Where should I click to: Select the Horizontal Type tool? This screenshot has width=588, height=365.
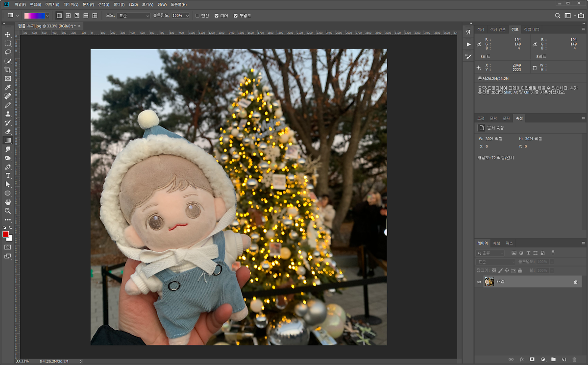tap(8, 175)
